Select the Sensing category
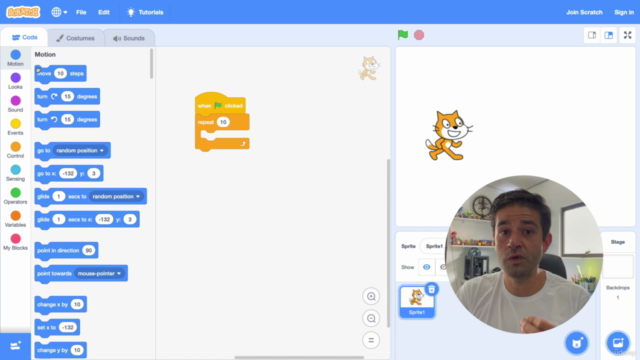The width and height of the screenshot is (640, 360). click(x=16, y=173)
